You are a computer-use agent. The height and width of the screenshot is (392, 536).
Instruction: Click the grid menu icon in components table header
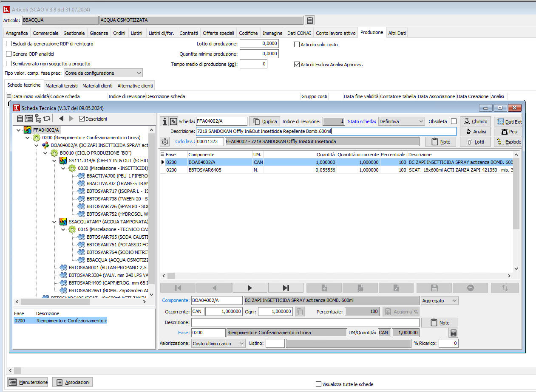click(x=162, y=155)
